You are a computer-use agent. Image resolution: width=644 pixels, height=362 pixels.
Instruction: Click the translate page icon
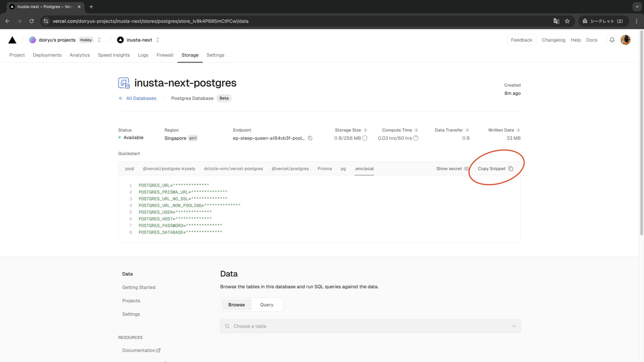pos(556,21)
